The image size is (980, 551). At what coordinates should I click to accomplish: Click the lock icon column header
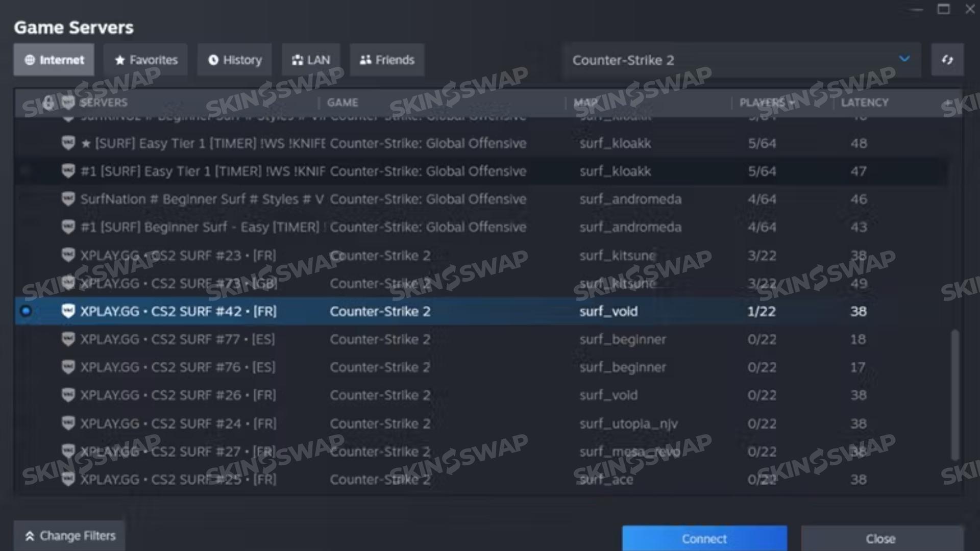tap(48, 103)
